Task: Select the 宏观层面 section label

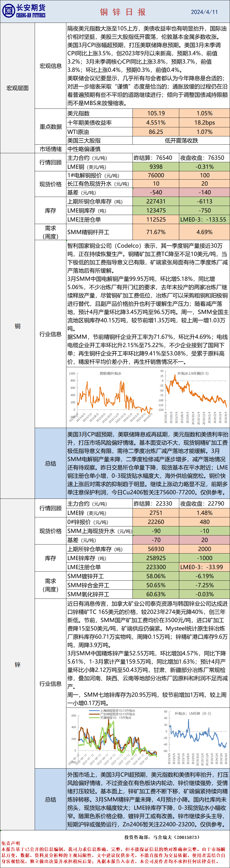Action: [x=18, y=88]
